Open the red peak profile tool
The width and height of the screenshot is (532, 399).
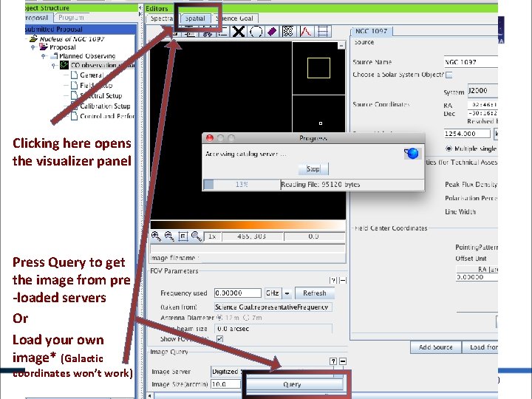306,32
